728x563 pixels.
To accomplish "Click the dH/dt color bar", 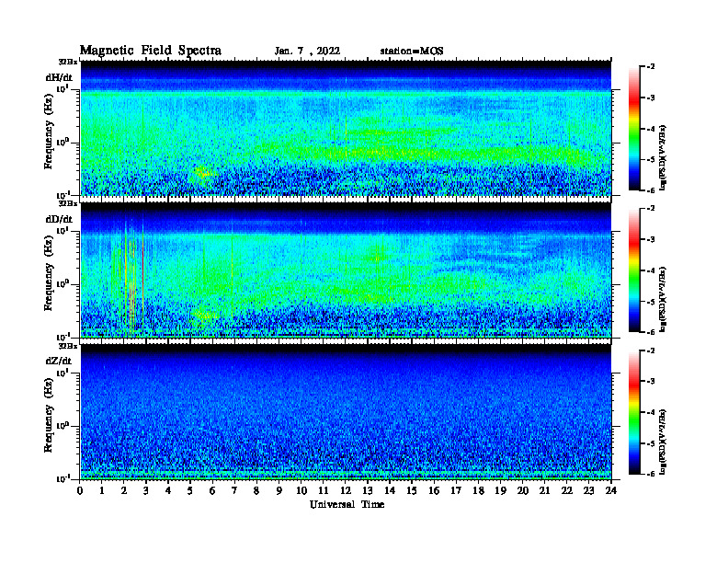I will pyautogui.click(x=634, y=129).
